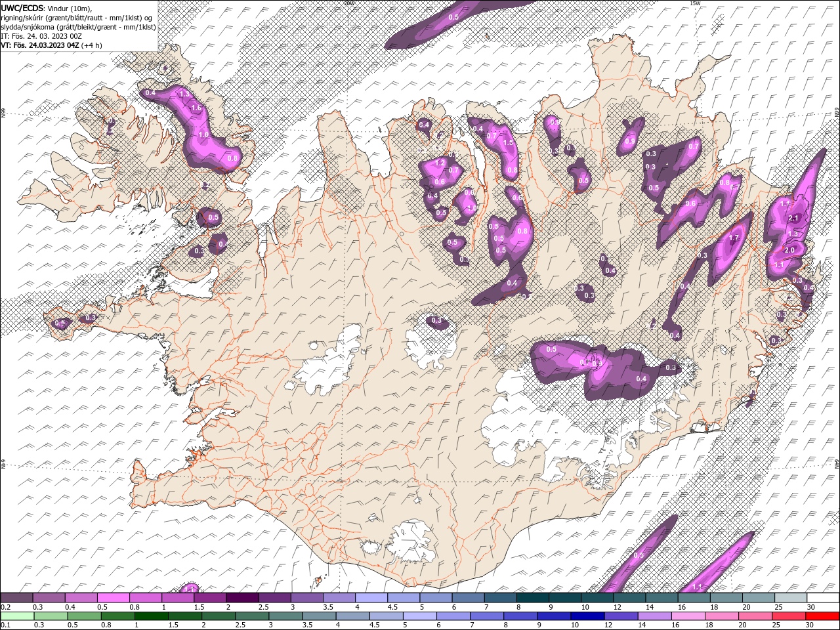Click the darkest purple 2 snow legend swatch
The image size is (840, 630).
pyautogui.click(x=241, y=598)
